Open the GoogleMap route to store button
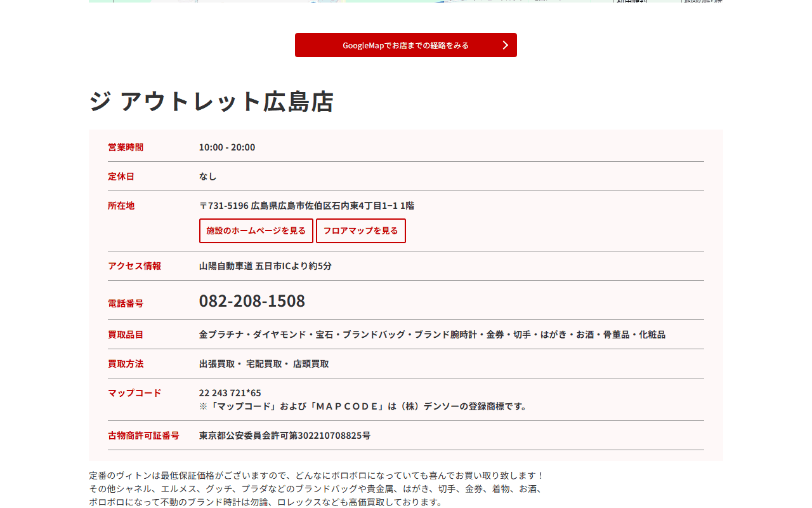This screenshot has height=508, width=812. point(406,45)
